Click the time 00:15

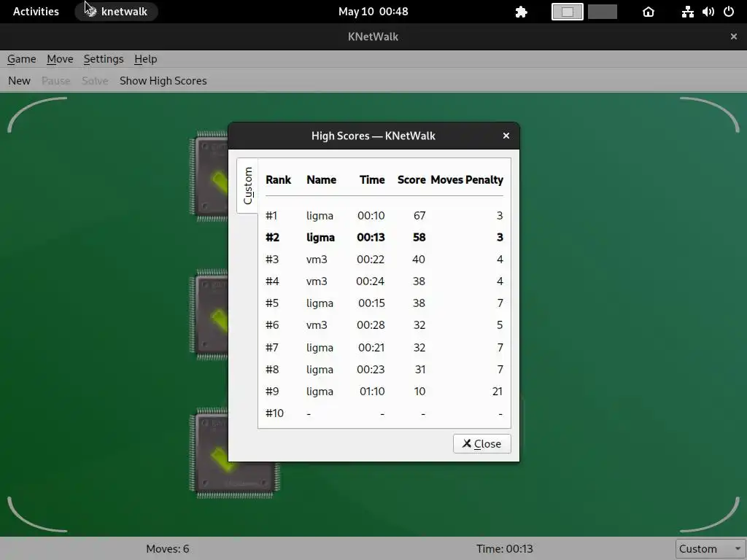(x=371, y=303)
